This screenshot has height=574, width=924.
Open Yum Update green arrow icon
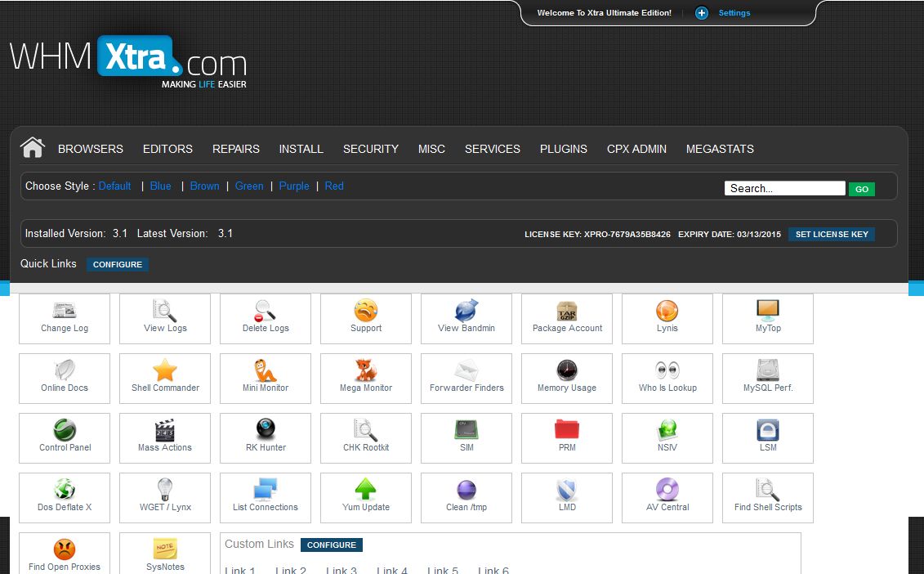[366, 490]
